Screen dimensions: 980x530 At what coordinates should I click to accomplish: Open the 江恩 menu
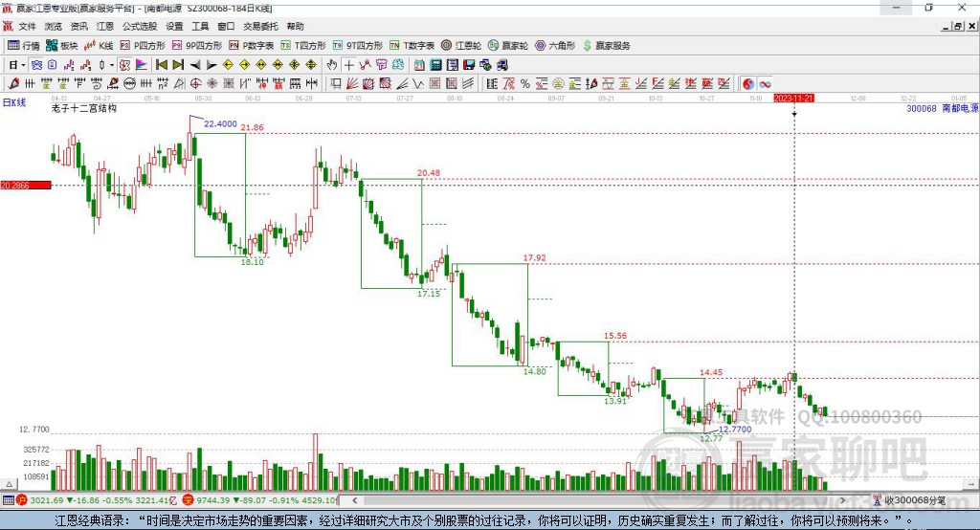pos(105,26)
